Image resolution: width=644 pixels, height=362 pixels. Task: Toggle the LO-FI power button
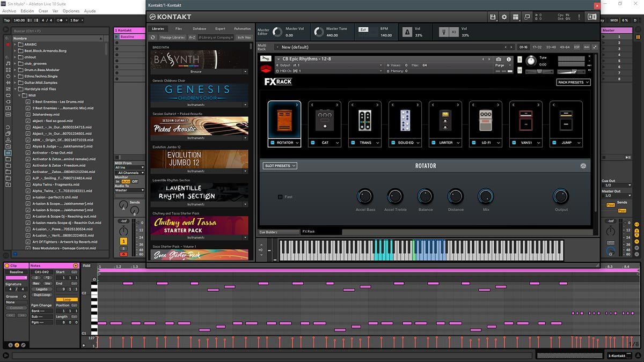[x=473, y=143]
